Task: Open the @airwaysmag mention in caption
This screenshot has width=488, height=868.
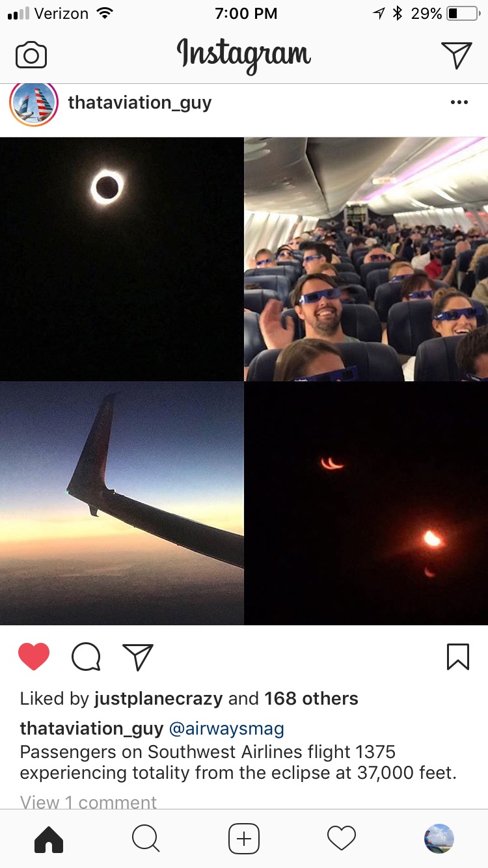Action: pos(226,728)
